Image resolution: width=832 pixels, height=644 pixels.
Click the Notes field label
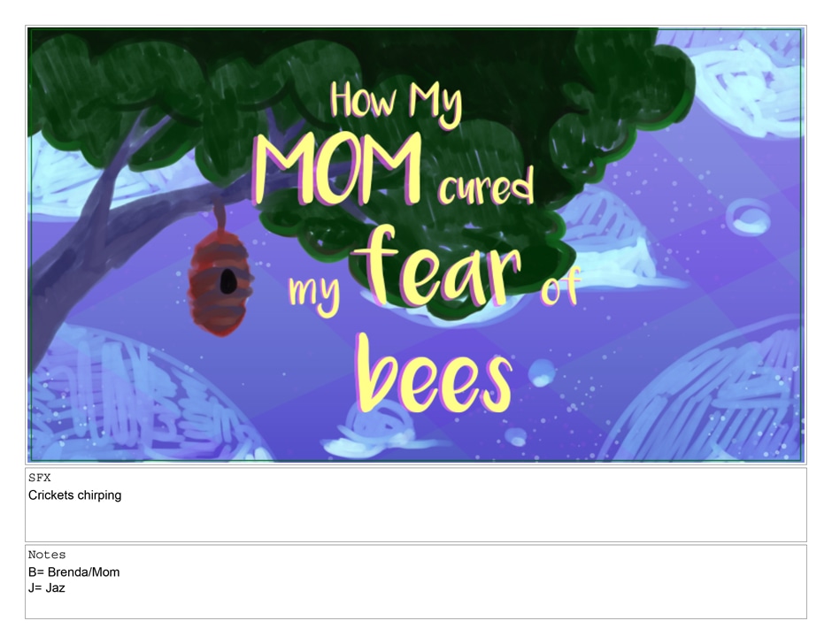tap(47, 555)
